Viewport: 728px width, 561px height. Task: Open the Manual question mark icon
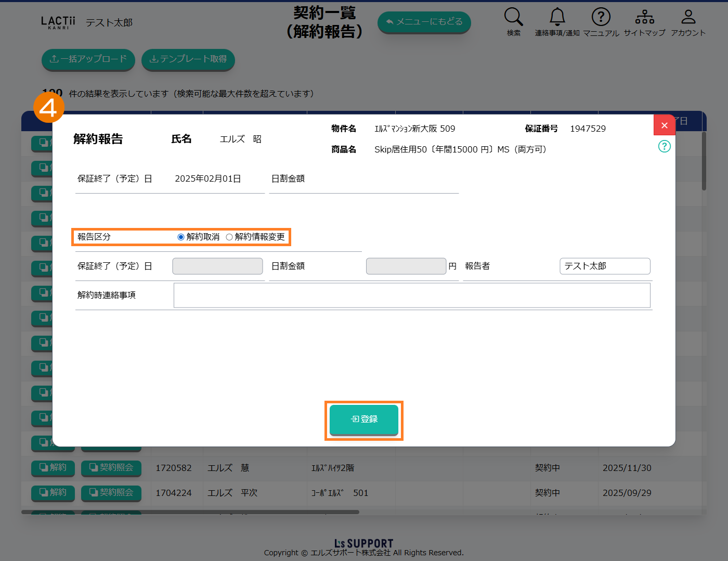point(601,17)
